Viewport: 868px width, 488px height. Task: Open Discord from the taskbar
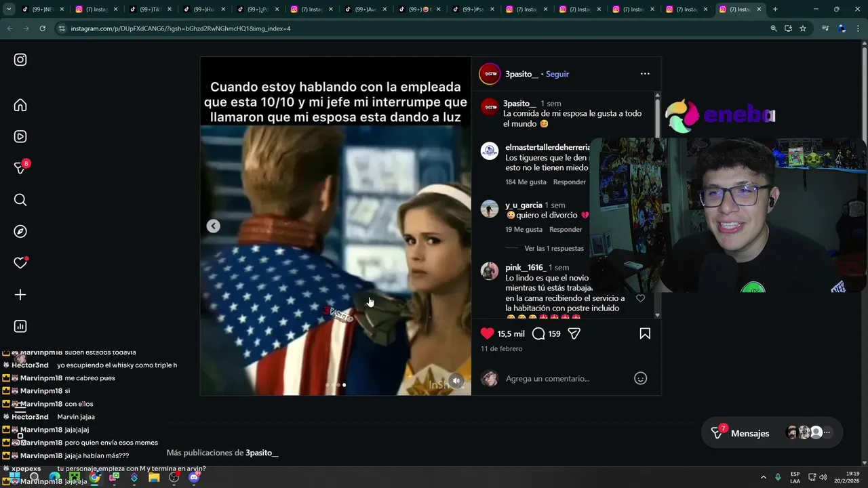194,477
